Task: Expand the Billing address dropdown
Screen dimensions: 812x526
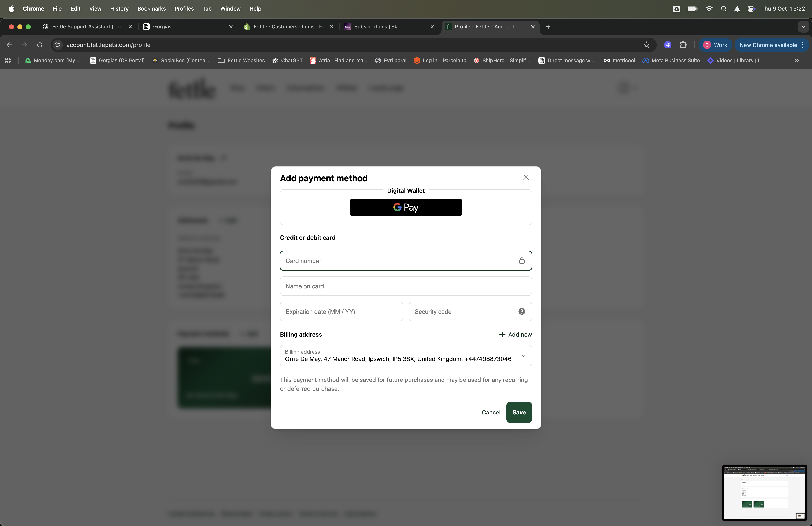Action: (x=523, y=356)
